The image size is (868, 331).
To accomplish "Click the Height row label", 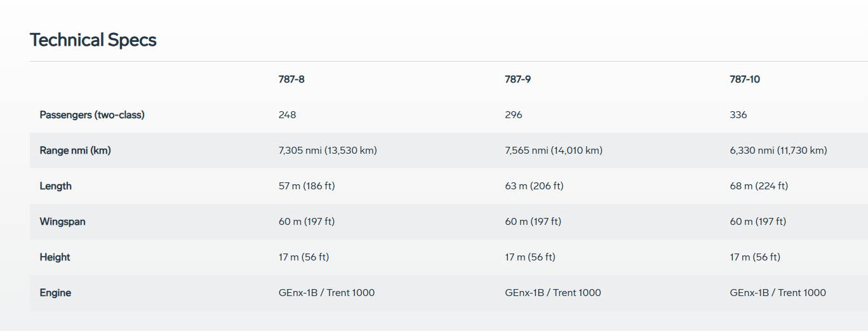I will point(55,257).
